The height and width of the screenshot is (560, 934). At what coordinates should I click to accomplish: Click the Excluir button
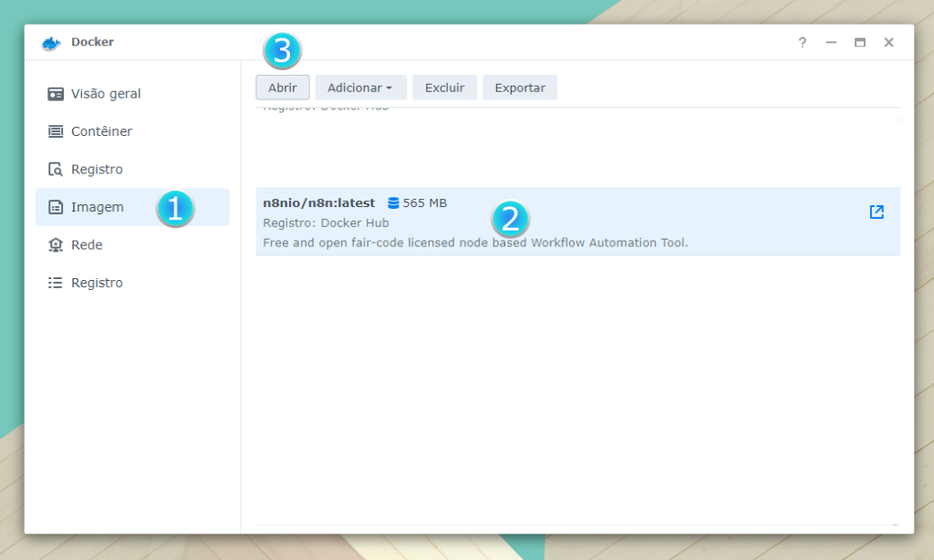[444, 88]
